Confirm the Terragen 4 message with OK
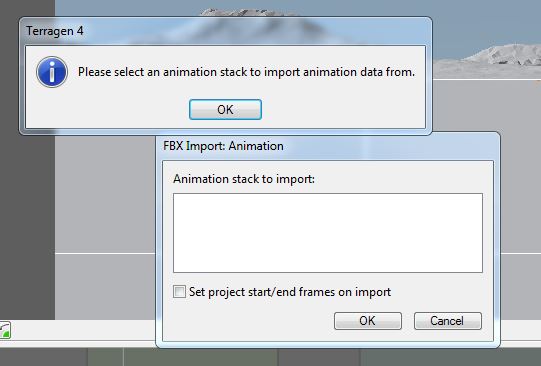This screenshot has width=541, height=366. (225, 110)
